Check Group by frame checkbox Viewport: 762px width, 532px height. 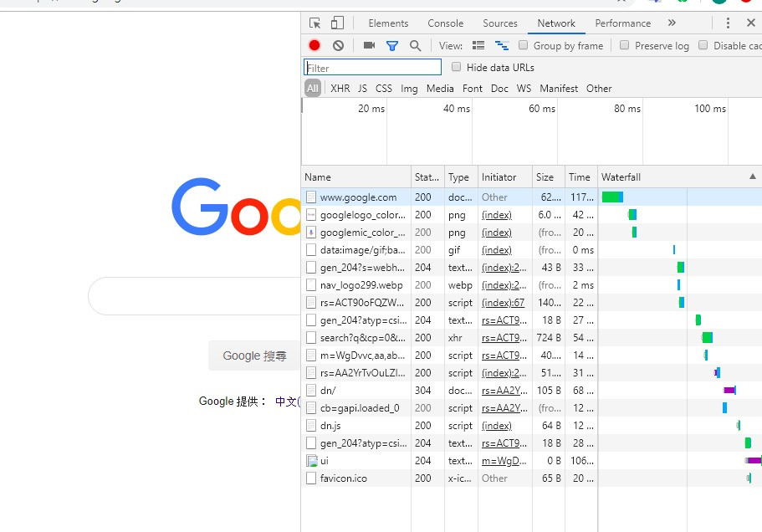[523, 45]
